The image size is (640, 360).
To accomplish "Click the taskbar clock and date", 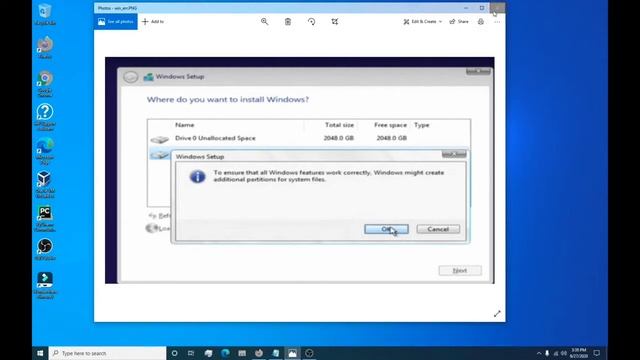I will point(579,353).
